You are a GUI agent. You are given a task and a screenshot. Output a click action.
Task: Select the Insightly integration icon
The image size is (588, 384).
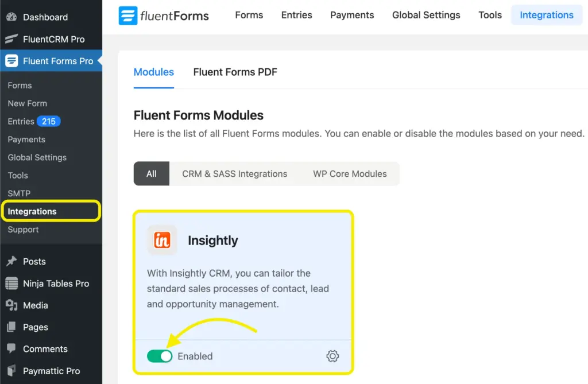click(x=162, y=240)
